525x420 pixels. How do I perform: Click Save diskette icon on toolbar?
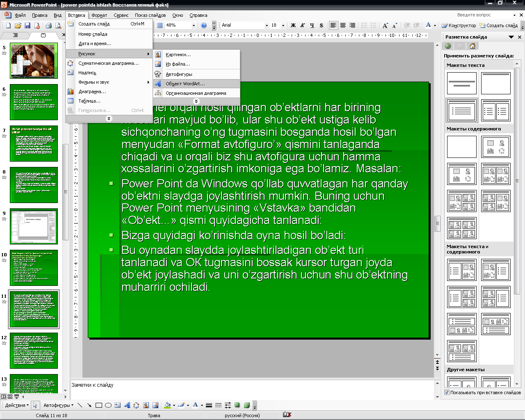coord(27,25)
